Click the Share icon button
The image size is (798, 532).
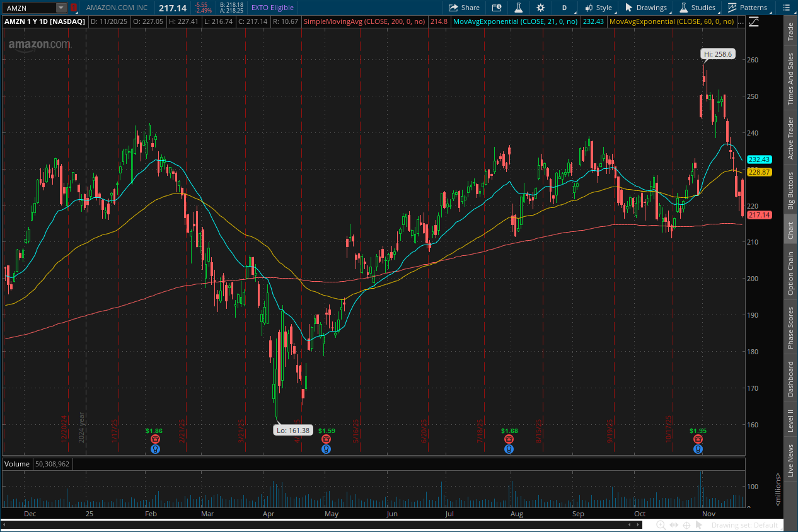(x=464, y=8)
